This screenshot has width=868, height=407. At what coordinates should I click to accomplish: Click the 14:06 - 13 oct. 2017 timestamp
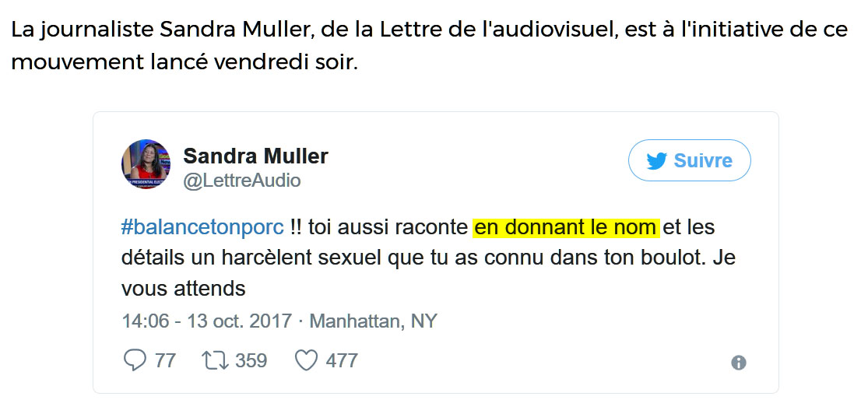click(x=206, y=321)
